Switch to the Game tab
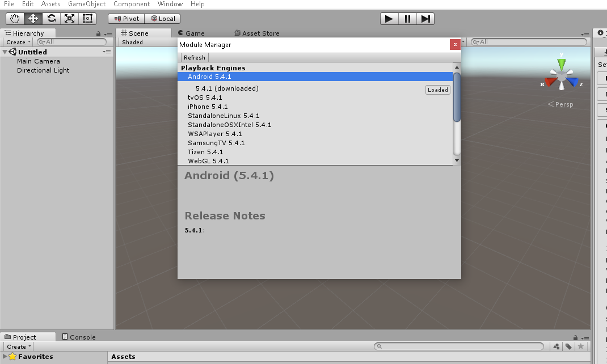The width and height of the screenshot is (607, 364). point(191,33)
